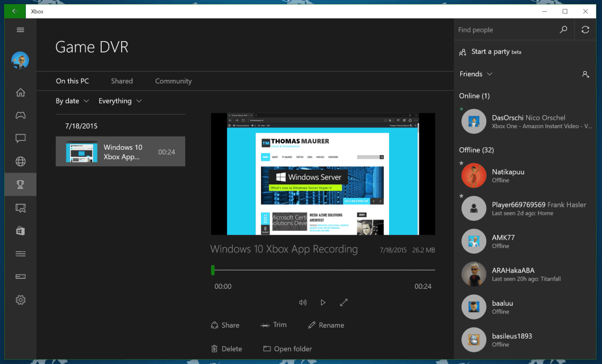The image size is (602, 364).
Task: Switch to the On this PC tab
Action: click(x=72, y=81)
